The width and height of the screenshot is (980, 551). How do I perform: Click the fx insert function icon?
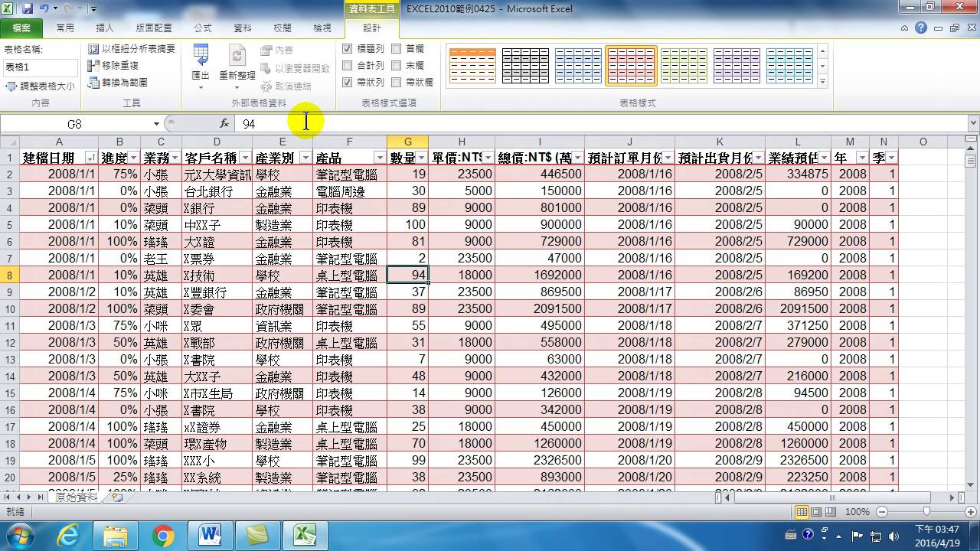[224, 123]
